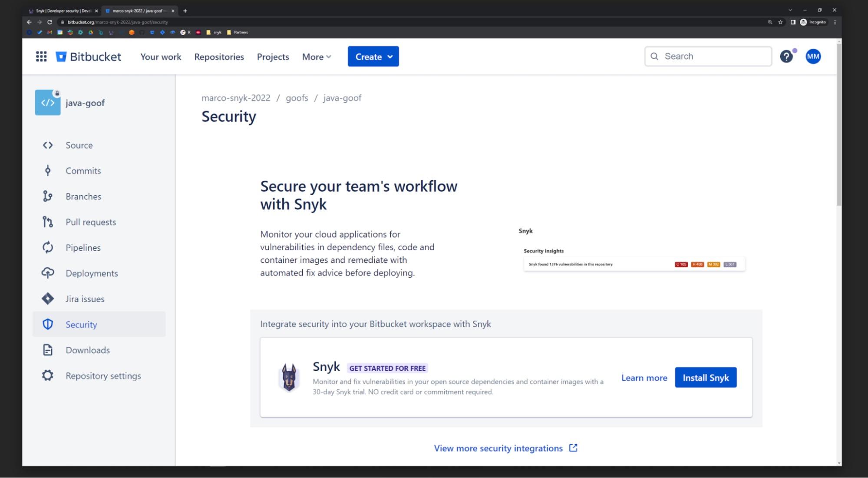The width and height of the screenshot is (868, 478).
Task: Click the Commits icon in sidebar
Action: tap(48, 171)
